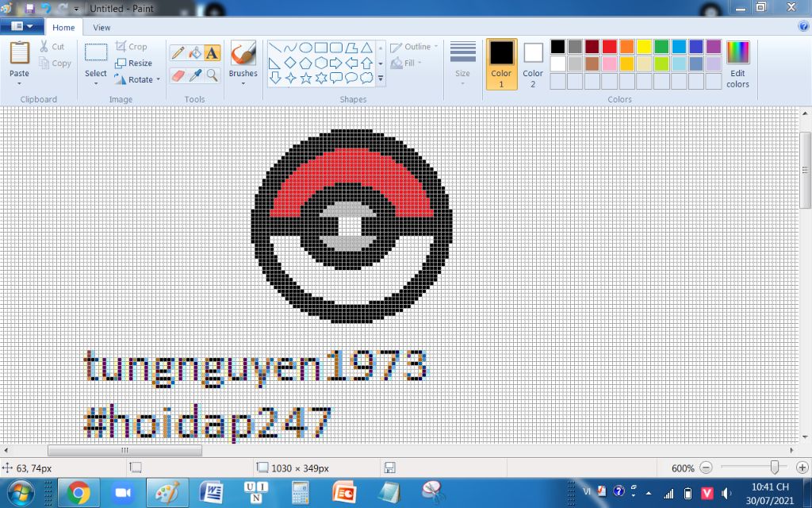Click the Crop button

131,47
